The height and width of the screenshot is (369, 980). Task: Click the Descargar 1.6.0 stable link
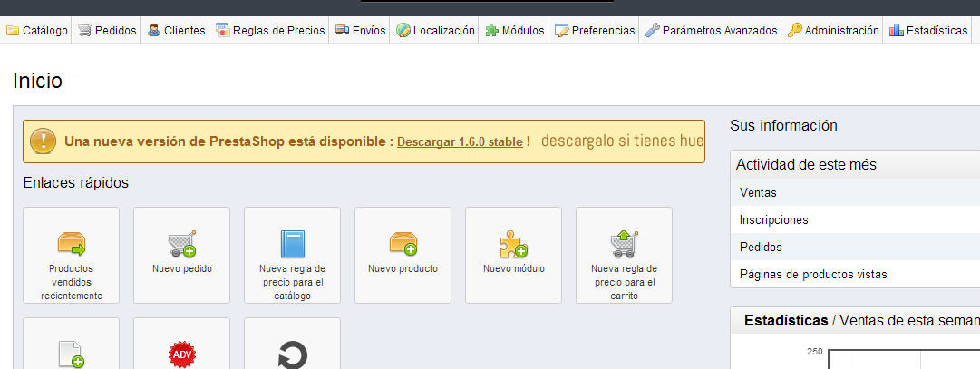(x=460, y=142)
